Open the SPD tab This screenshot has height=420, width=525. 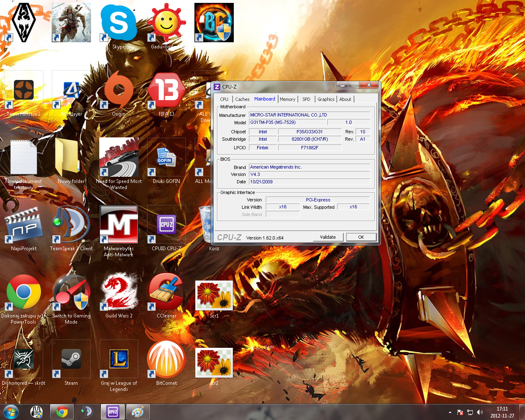pos(306,99)
